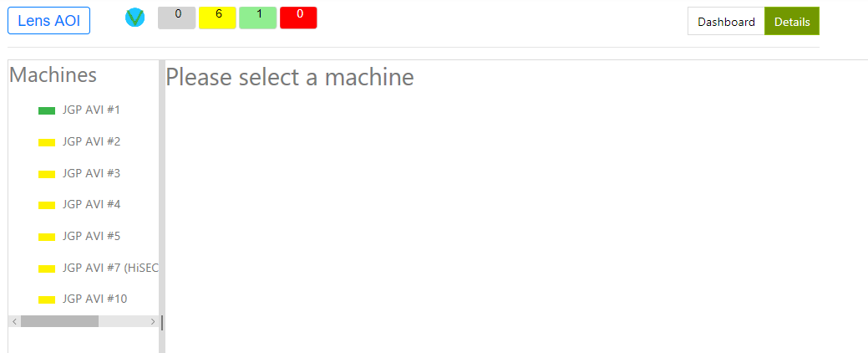The width and height of the screenshot is (868, 353).
Task: Click the horizontal scrollbar right arrow
Action: coord(153,321)
